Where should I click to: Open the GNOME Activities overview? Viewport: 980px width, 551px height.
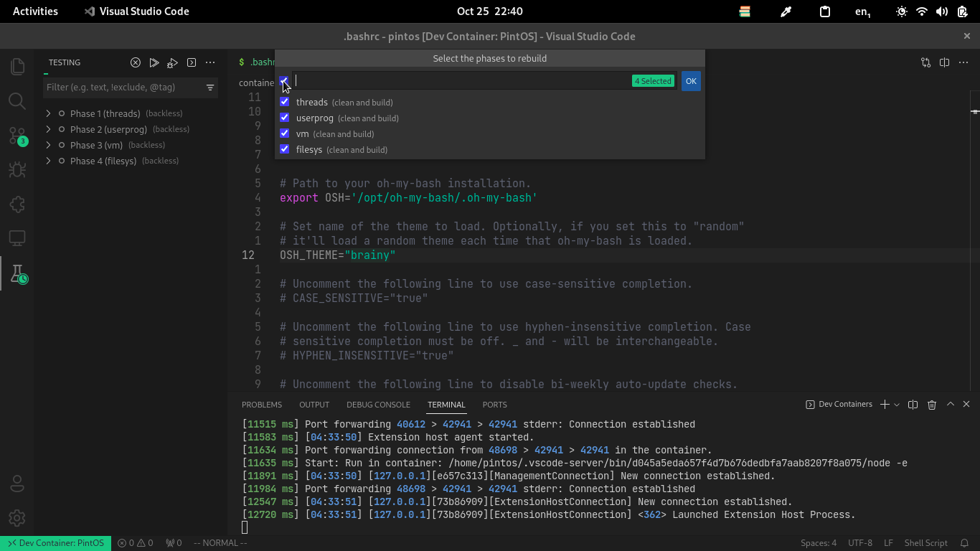click(x=35, y=11)
